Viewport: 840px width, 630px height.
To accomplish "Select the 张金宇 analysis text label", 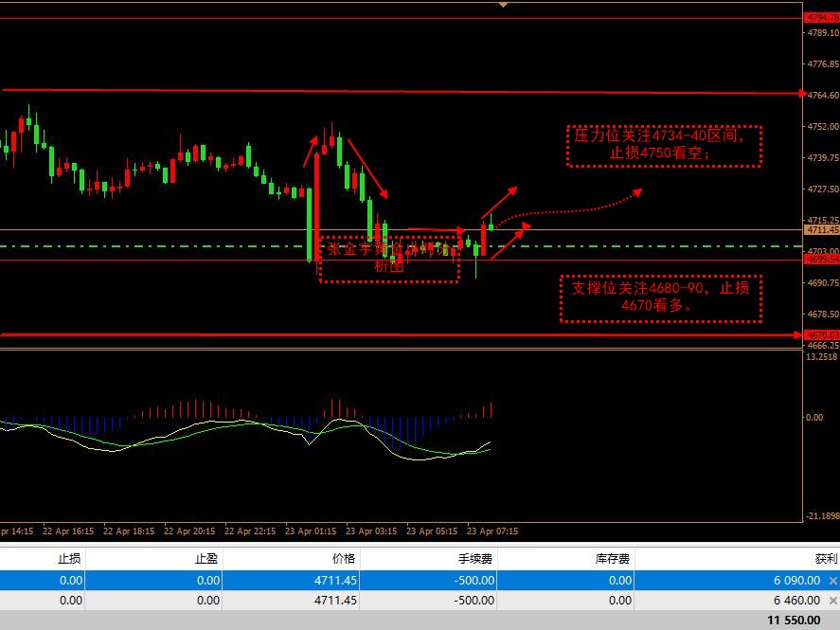I will 390,259.
